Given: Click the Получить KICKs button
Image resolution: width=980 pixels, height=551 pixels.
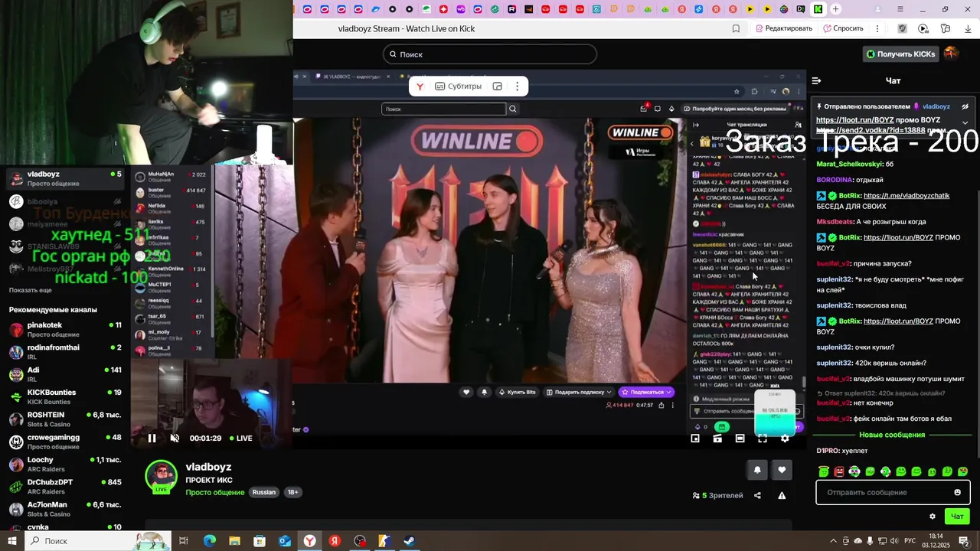Looking at the screenshot, I should (x=900, y=54).
